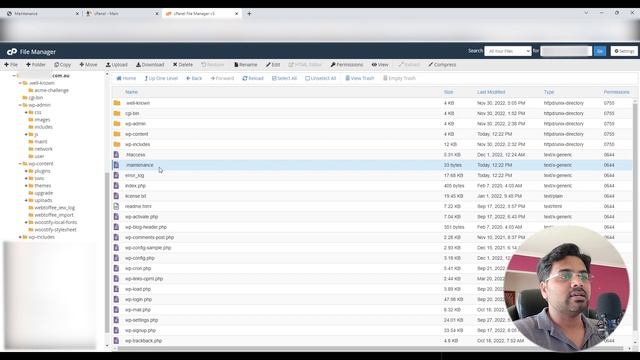Collapse the root domain tree node
The height and width of the screenshot is (360, 640).
click(14, 76)
